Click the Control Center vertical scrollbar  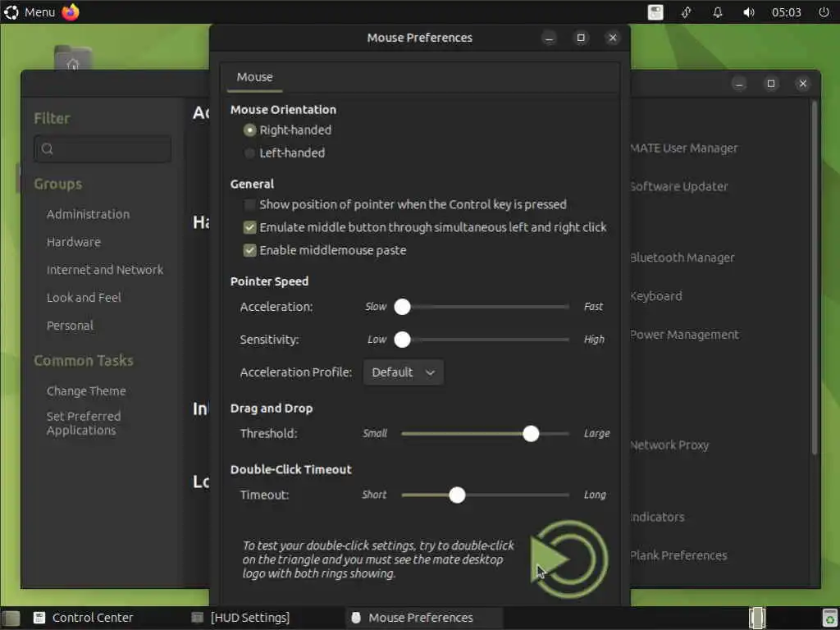[815, 279]
